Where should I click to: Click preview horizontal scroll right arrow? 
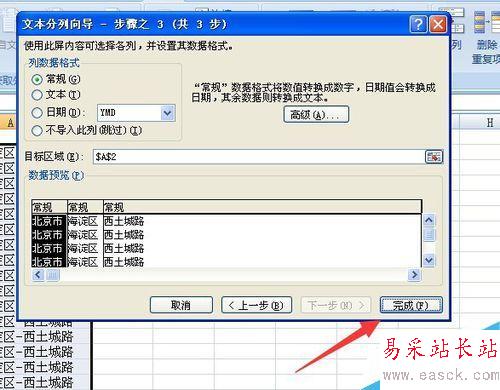[x=414, y=275]
